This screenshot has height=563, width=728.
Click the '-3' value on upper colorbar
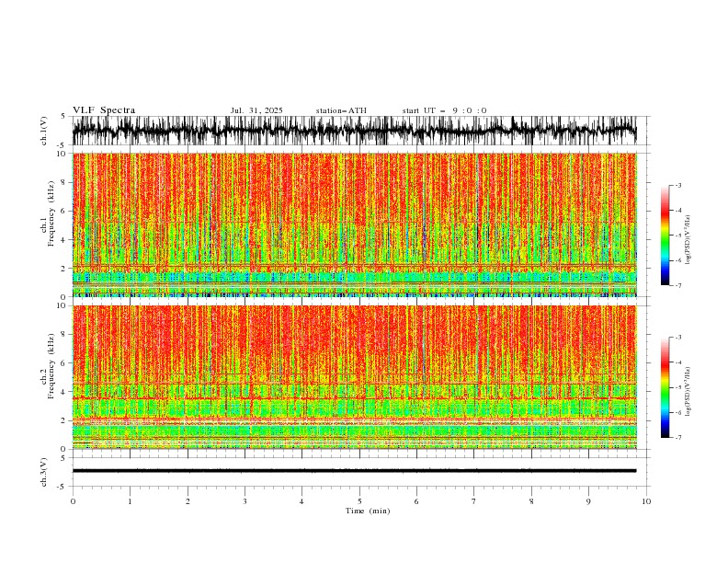(678, 185)
